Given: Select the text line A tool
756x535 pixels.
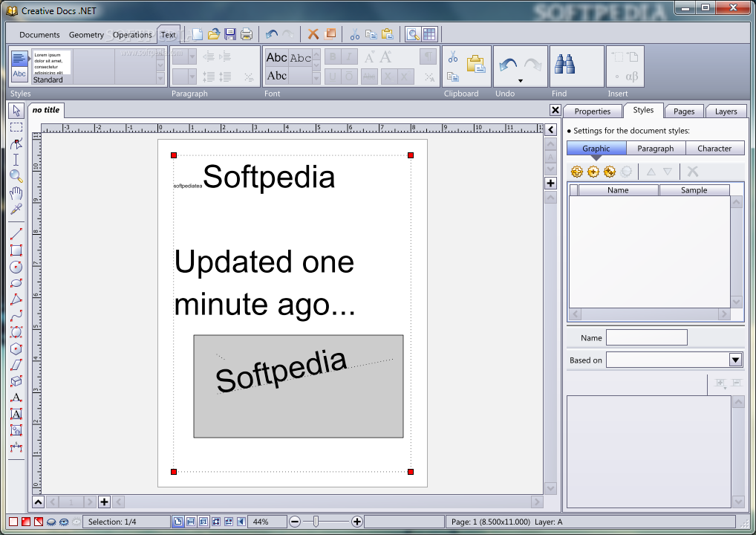Looking at the screenshot, I should coord(16,398).
